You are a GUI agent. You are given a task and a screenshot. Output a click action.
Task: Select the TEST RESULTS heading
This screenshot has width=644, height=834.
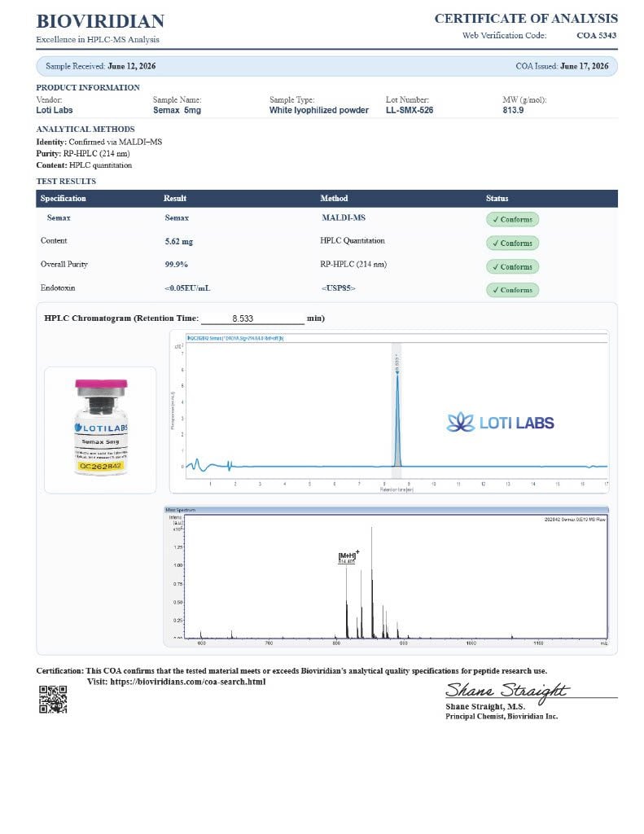coord(66,182)
